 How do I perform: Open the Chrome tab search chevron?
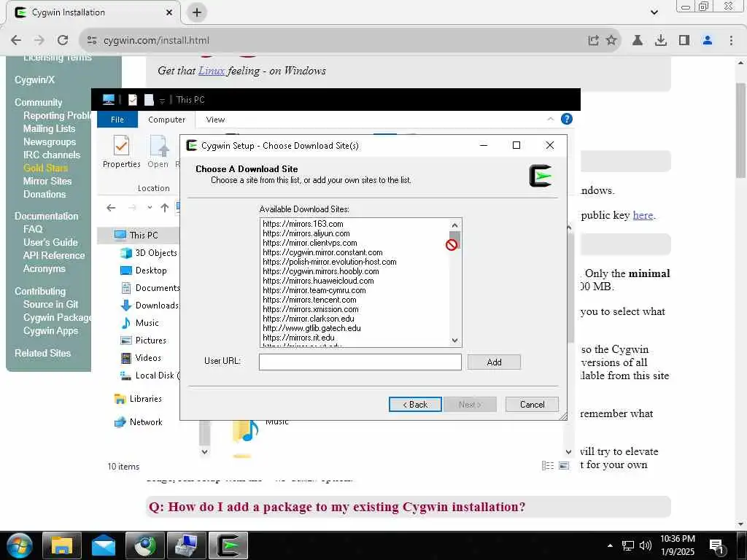coord(654,12)
